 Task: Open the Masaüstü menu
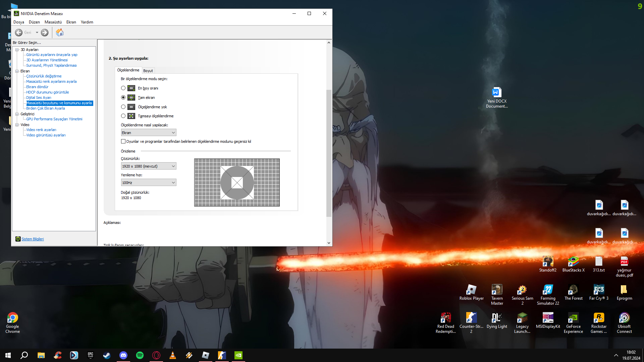(53, 22)
